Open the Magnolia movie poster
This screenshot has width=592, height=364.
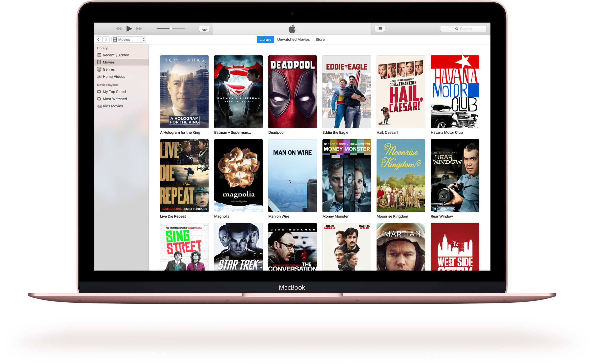pos(238,176)
